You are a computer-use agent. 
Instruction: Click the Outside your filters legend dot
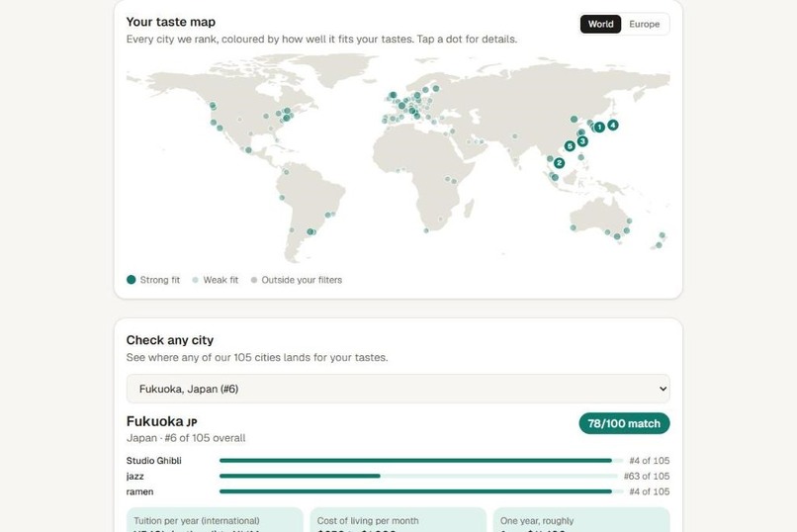254,280
